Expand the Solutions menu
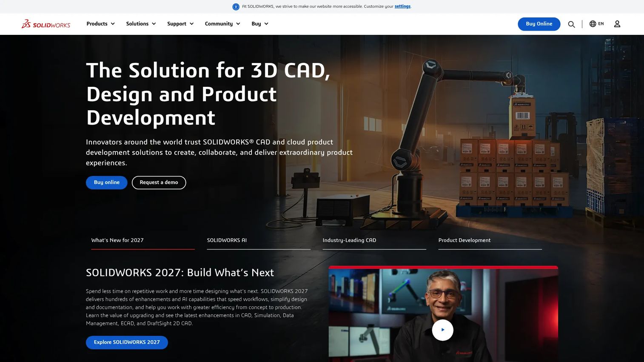This screenshot has width=644, height=362. 141,24
